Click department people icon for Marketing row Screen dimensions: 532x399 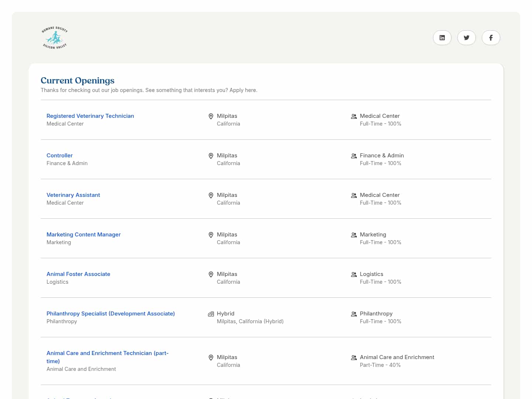(354, 235)
